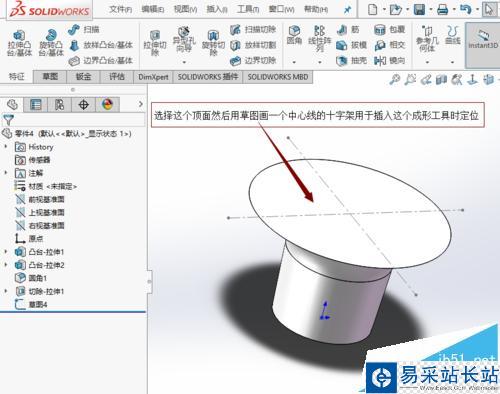
Task: Open the ConfigurationManager tab icon
Action: 59,105
